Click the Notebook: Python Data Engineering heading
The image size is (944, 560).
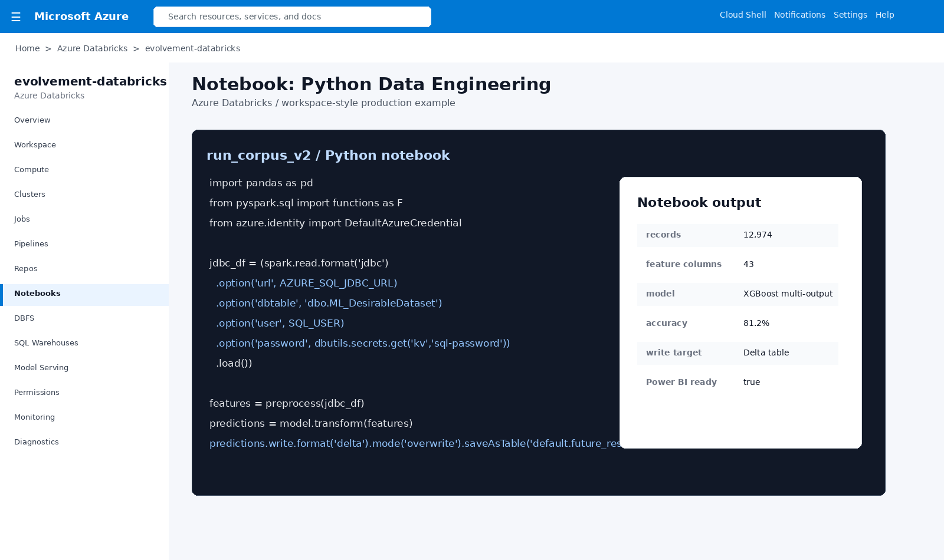[371, 84]
